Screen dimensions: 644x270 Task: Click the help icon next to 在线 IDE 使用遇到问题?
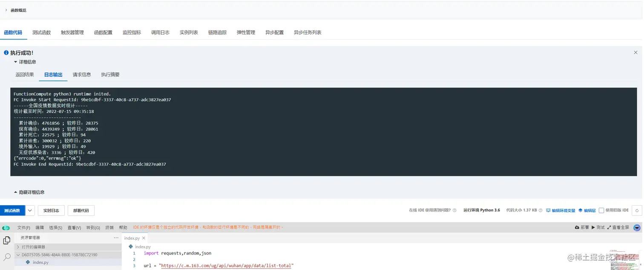pyautogui.click(x=454, y=210)
